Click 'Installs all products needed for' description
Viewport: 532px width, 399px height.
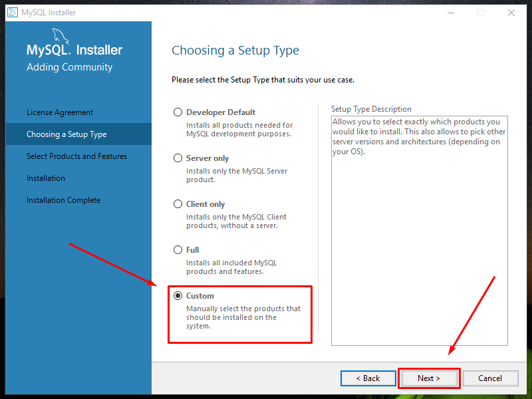[239, 129]
